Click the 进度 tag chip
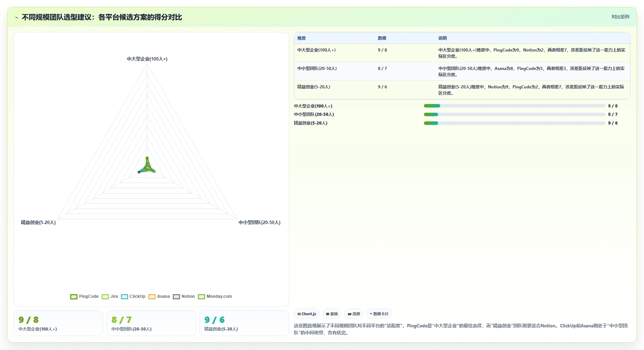Screen dimensions: 644x350 pos(354,314)
